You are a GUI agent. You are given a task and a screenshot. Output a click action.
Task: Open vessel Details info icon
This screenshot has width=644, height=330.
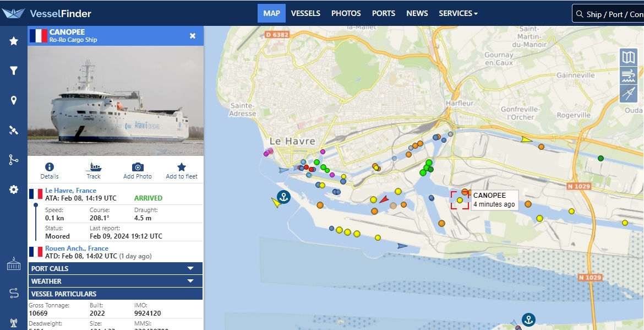click(x=50, y=171)
